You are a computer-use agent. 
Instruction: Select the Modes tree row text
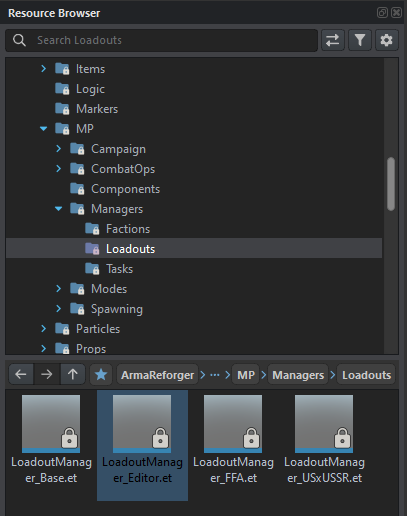coord(109,289)
